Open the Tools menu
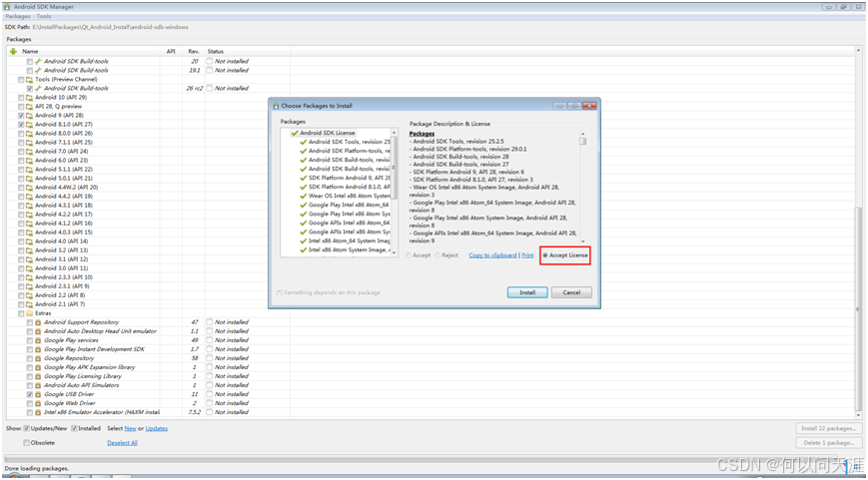 [x=44, y=17]
